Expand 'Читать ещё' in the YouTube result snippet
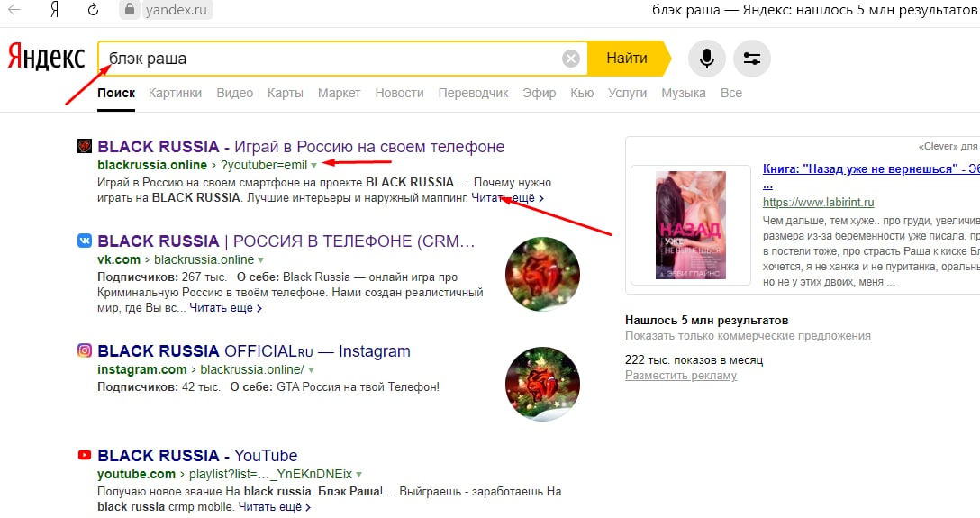Viewport: 980px width, 518px height. tap(275, 507)
